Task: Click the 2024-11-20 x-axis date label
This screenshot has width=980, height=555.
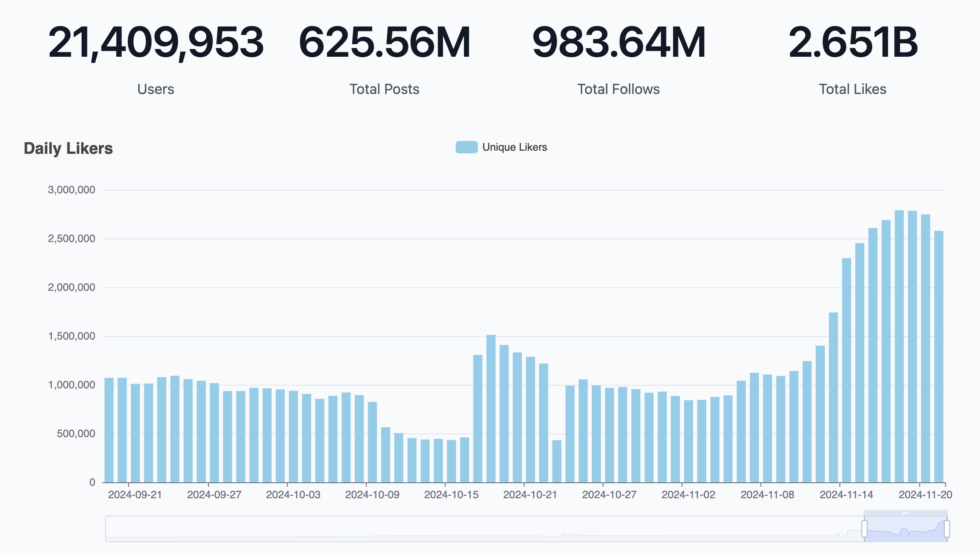Action: (x=925, y=495)
